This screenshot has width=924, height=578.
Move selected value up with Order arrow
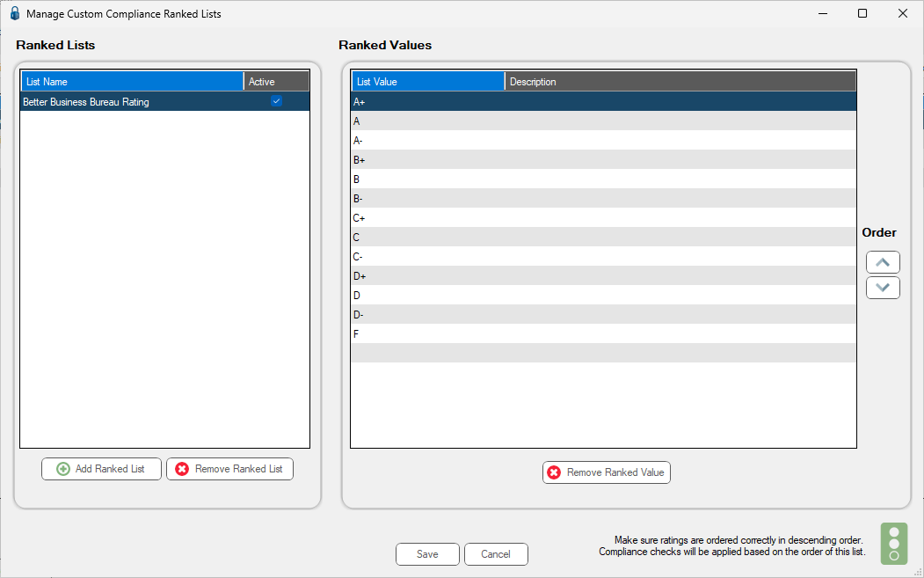pyautogui.click(x=883, y=262)
